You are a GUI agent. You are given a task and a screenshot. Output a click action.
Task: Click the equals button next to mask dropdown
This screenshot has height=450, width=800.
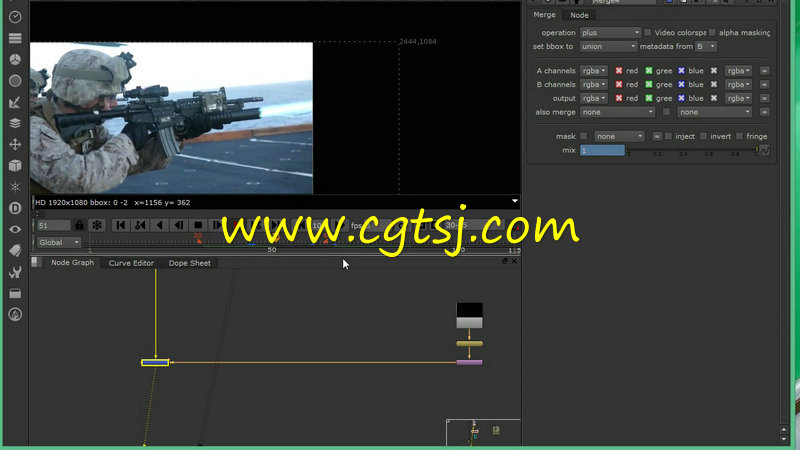(x=657, y=136)
